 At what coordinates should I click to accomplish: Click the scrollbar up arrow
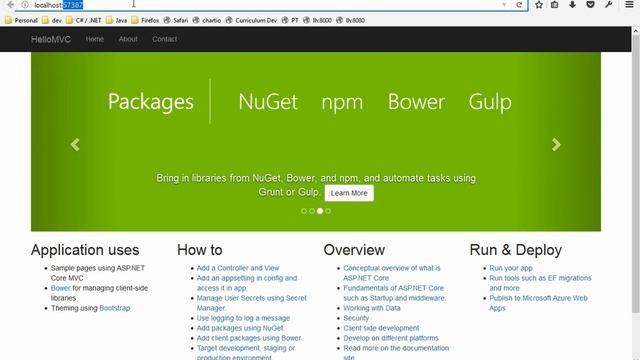[x=636, y=30]
